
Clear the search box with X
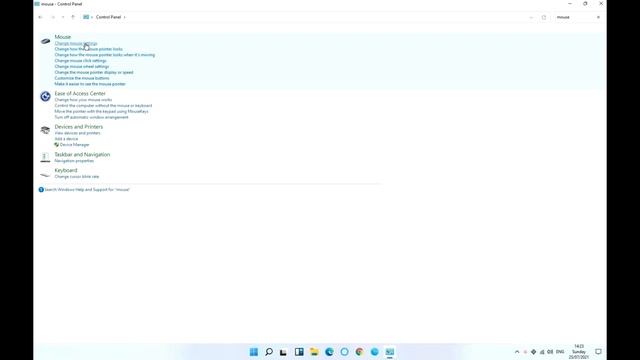coord(598,17)
